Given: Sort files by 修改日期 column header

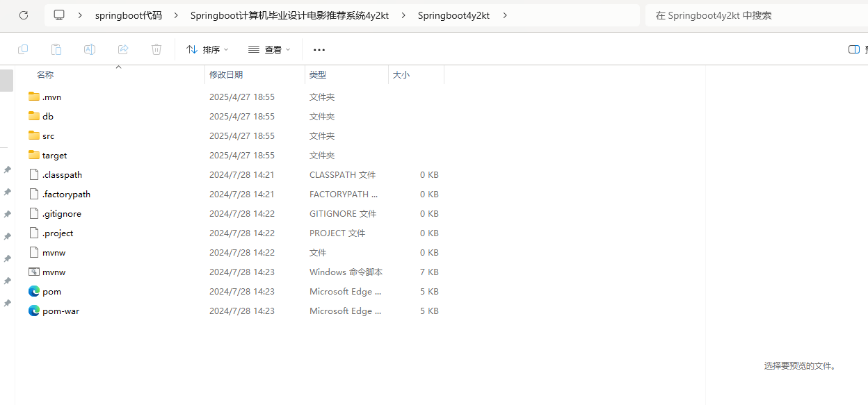Looking at the screenshot, I should pos(227,74).
